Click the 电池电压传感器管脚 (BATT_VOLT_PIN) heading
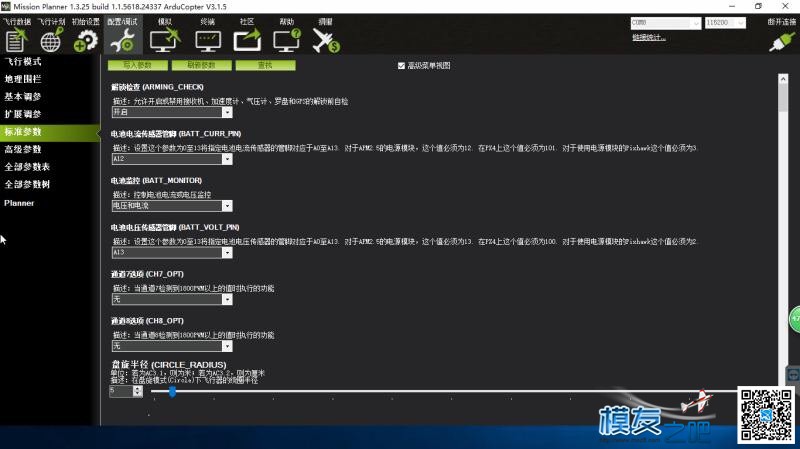 (x=175, y=228)
